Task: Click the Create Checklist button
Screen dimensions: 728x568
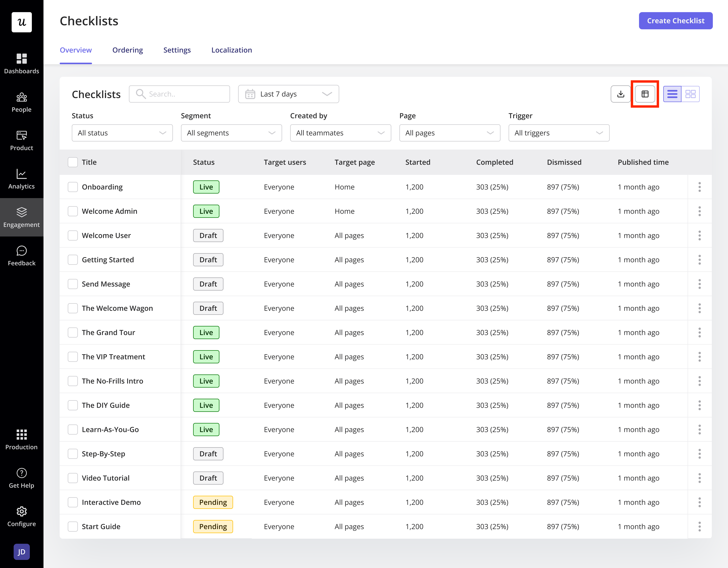Action: (x=676, y=21)
